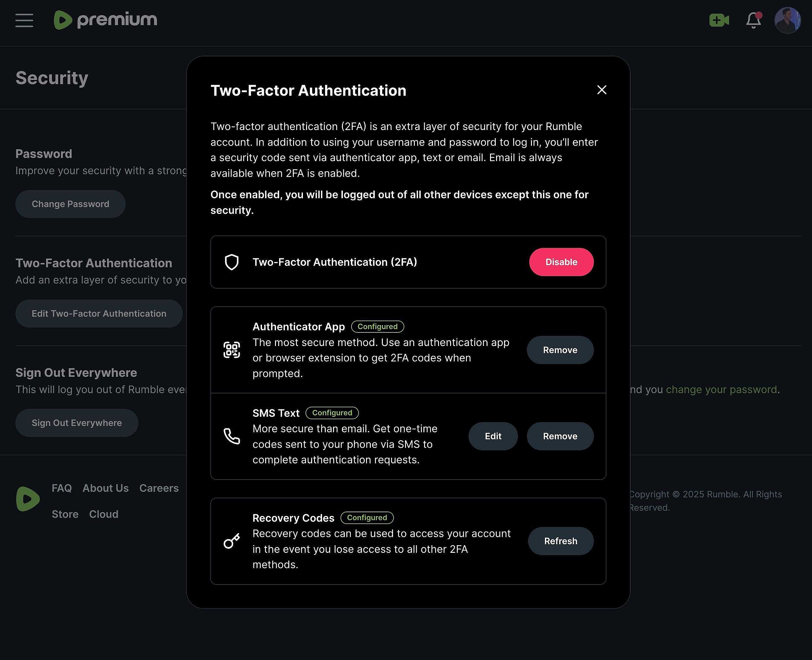Viewport: 812px width, 660px height.
Task: Remove the SMS Text method
Action: pos(560,436)
